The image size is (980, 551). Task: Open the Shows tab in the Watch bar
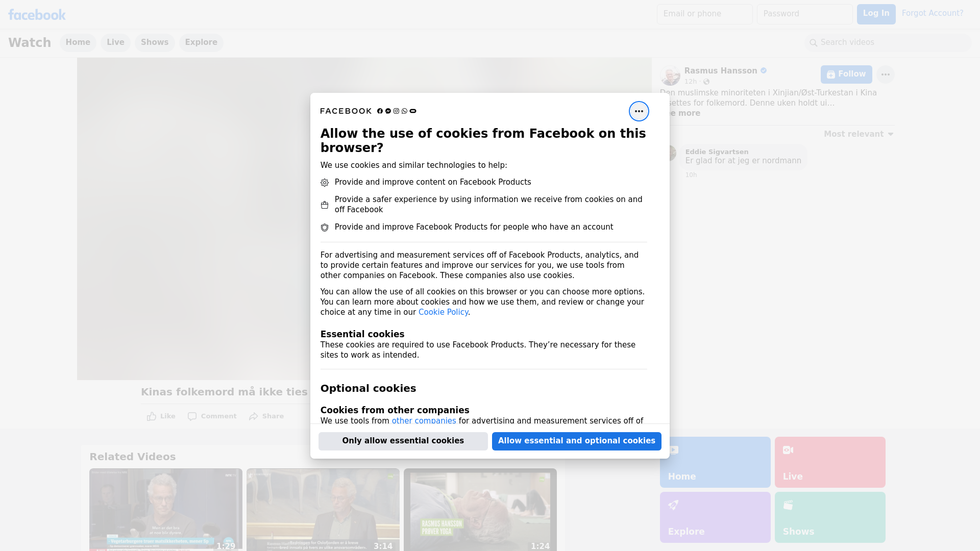click(155, 42)
